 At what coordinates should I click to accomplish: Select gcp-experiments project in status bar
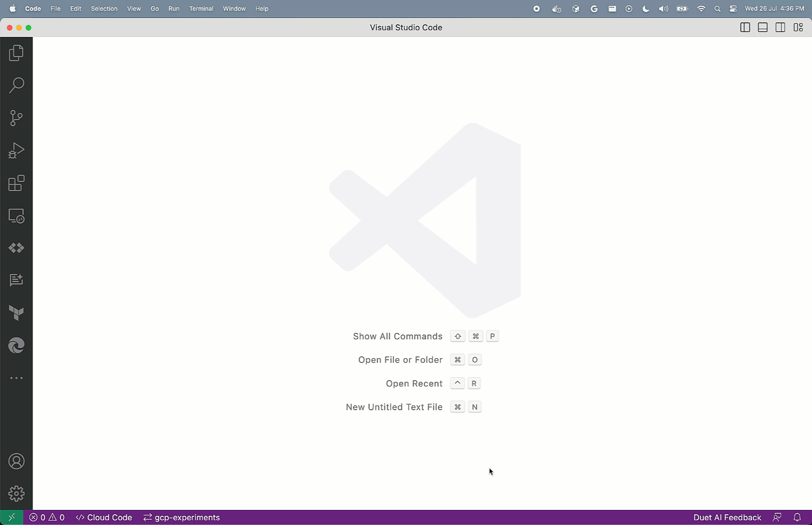coord(181,517)
